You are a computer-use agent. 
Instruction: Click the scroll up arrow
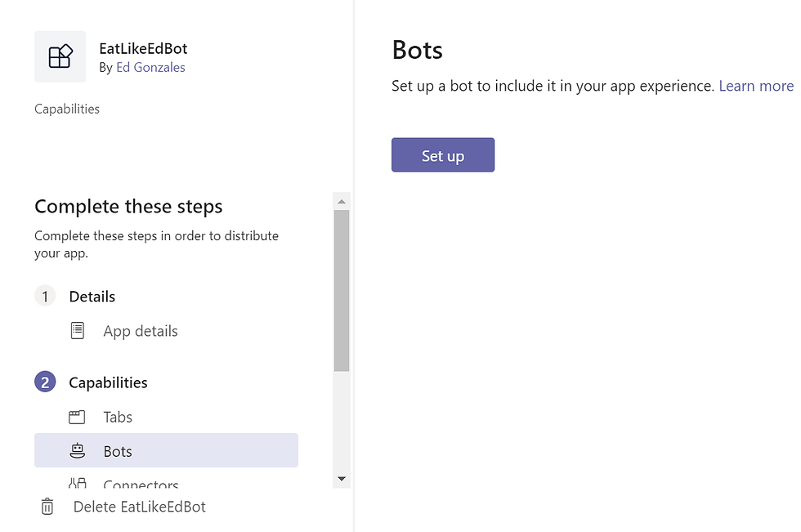(342, 202)
